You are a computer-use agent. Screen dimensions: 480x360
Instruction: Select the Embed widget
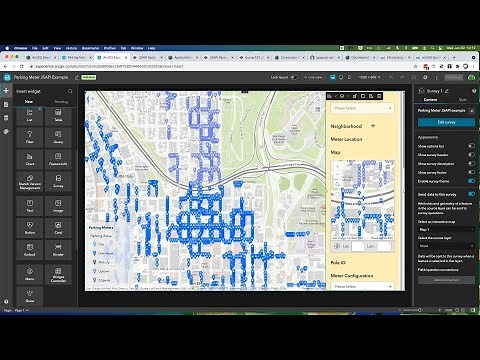pos(30,250)
